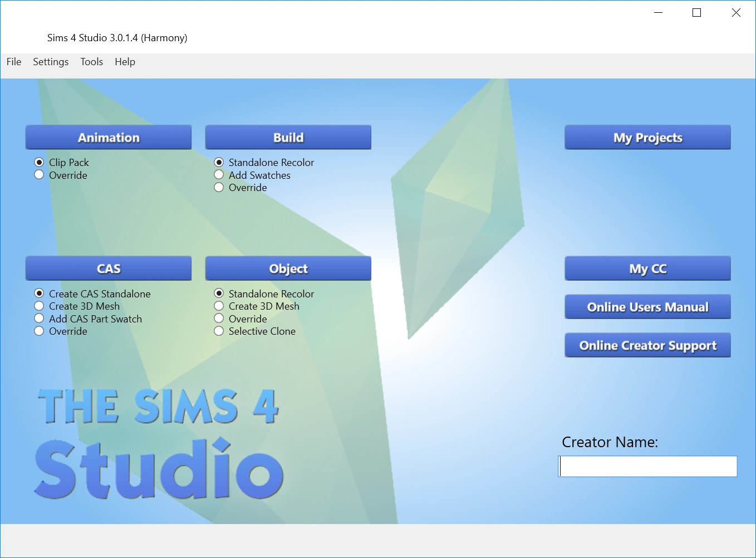This screenshot has height=558, width=756.
Task: Open the My CC button
Action: [648, 268]
